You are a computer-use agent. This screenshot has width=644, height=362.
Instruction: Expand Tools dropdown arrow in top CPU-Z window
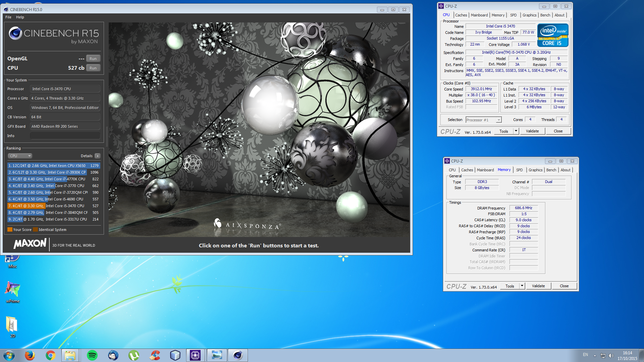click(516, 131)
